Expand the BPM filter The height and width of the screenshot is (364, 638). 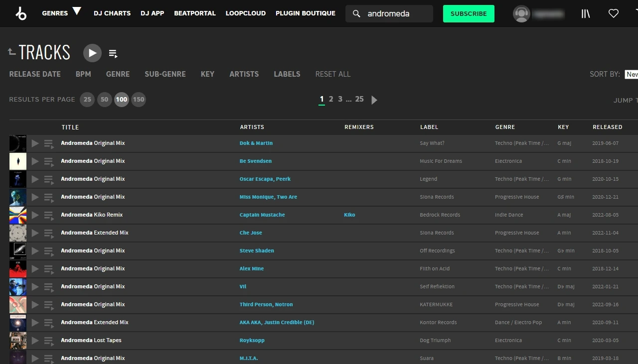click(83, 74)
